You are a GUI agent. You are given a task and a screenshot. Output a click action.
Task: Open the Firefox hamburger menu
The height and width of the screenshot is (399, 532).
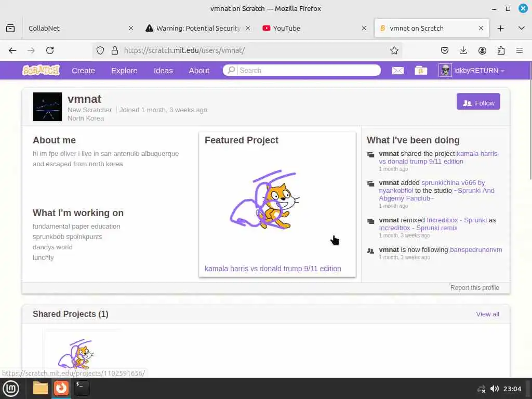pos(520,50)
